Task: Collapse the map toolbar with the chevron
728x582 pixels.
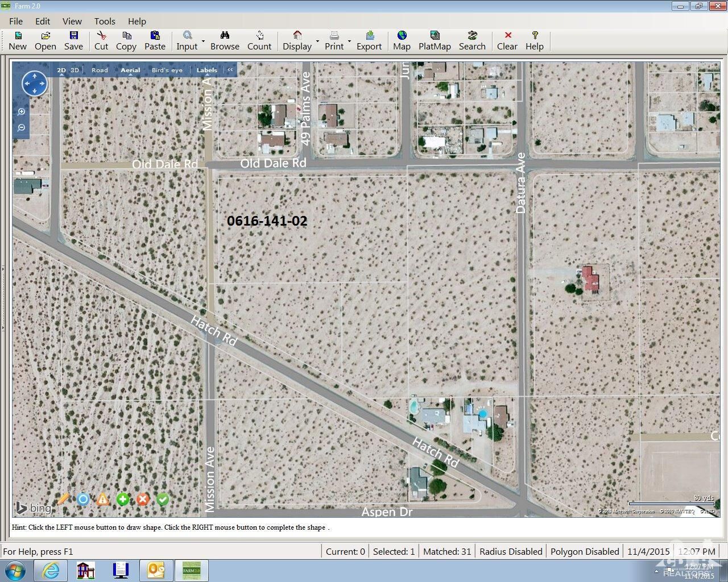Action: point(230,69)
